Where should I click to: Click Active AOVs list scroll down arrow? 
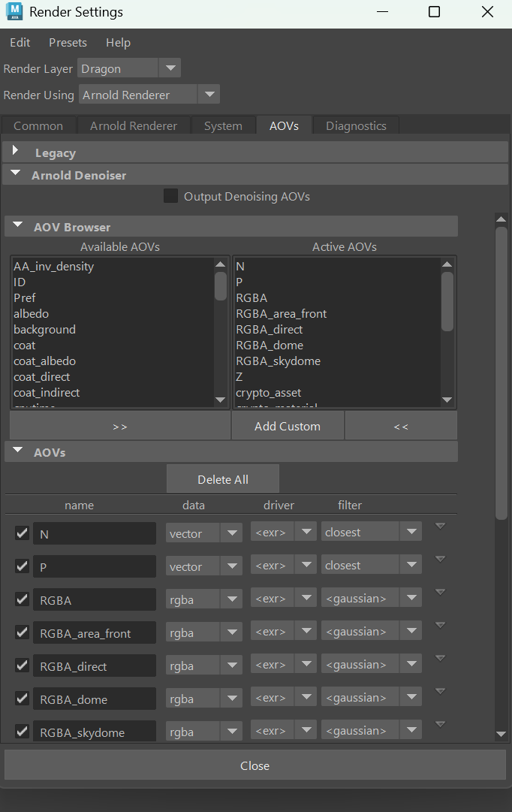(x=447, y=400)
